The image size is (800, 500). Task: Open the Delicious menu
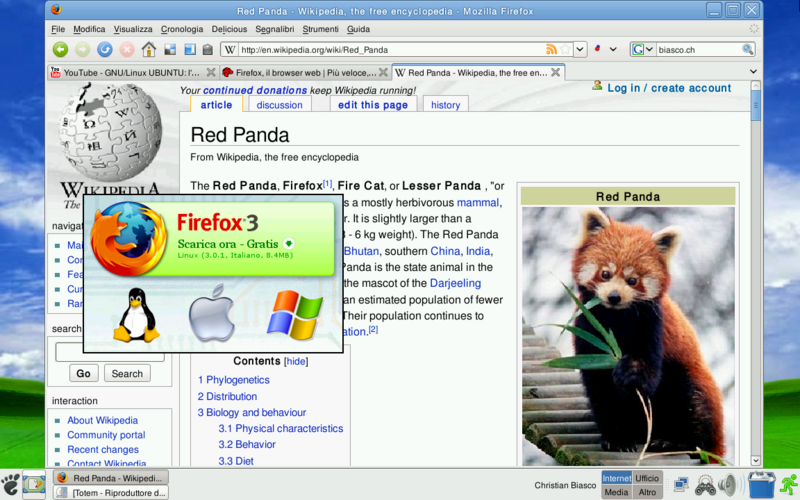pyautogui.click(x=229, y=29)
